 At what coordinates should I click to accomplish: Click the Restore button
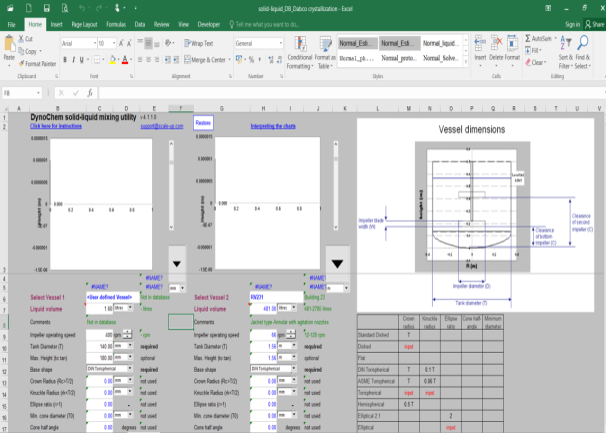203,123
